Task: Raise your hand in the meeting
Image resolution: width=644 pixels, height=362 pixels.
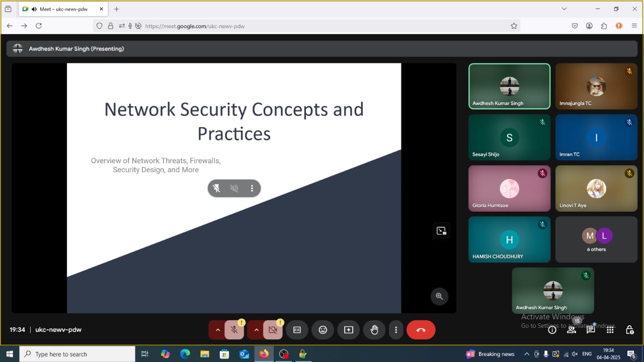Action: click(x=374, y=330)
